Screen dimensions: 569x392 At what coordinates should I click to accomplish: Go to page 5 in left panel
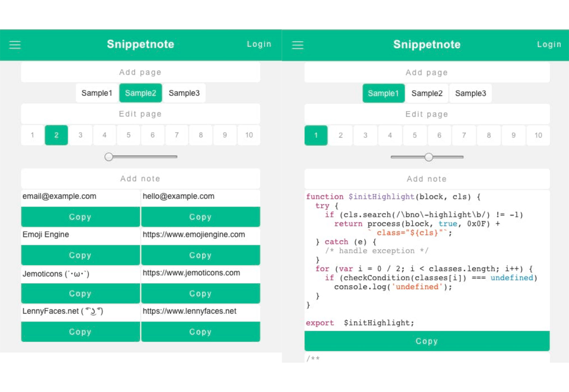pos(128,135)
